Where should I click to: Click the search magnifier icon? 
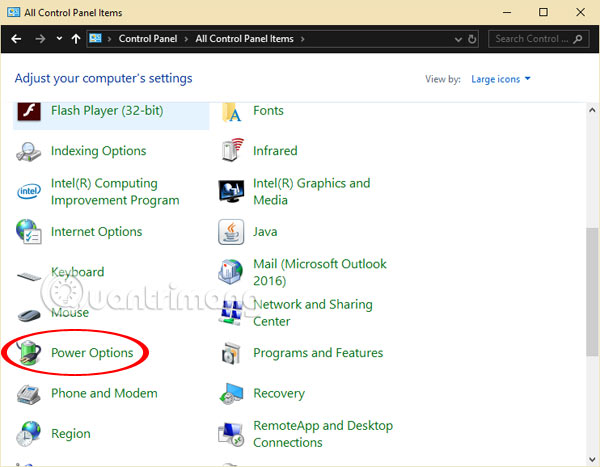578,39
